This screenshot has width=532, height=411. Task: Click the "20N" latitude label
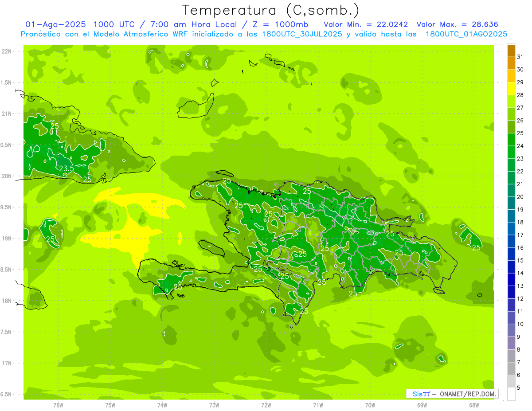point(7,176)
